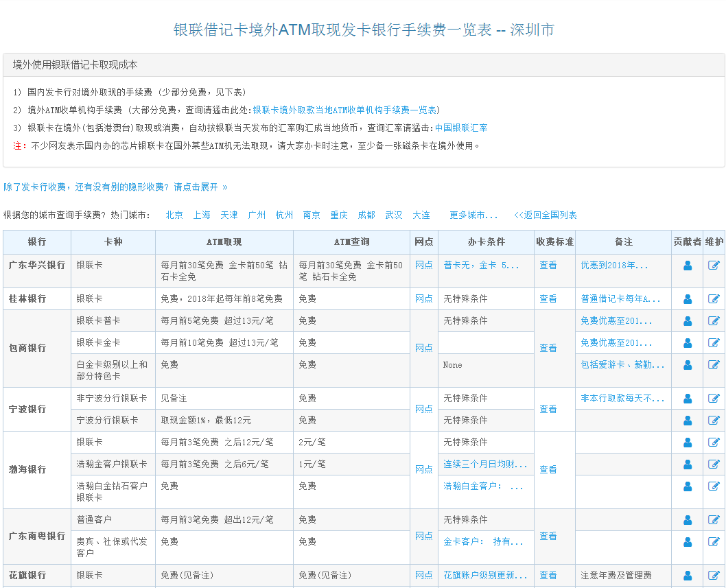Open contributor icon for 浩瀚白金钻石客户 row
Viewport: 726px width, 588px height.
pyautogui.click(x=688, y=486)
